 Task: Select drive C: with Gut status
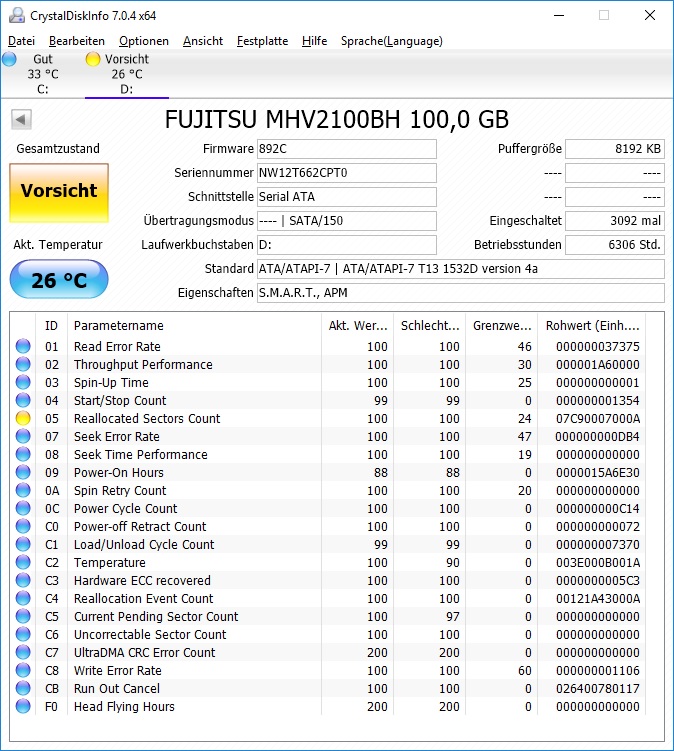tap(43, 74)
